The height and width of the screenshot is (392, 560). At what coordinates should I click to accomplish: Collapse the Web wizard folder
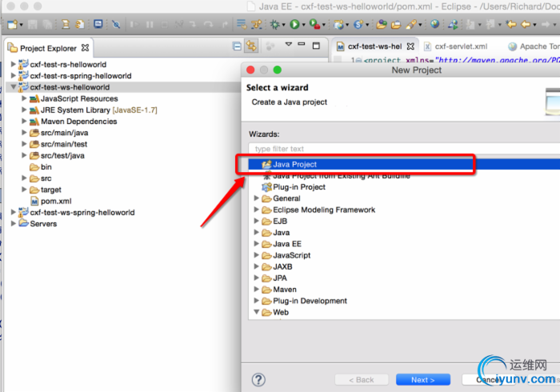tap(257, 312)
